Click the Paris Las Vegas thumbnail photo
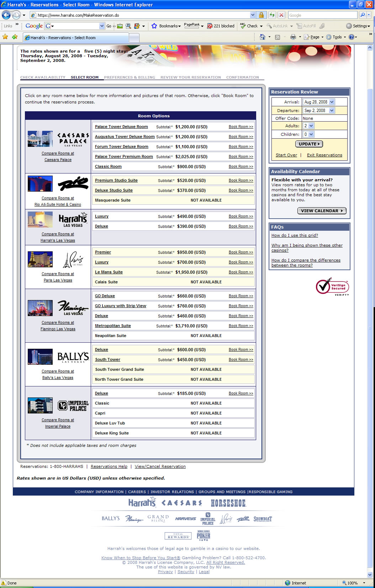The image size is (375, 588). coord(40,260)
